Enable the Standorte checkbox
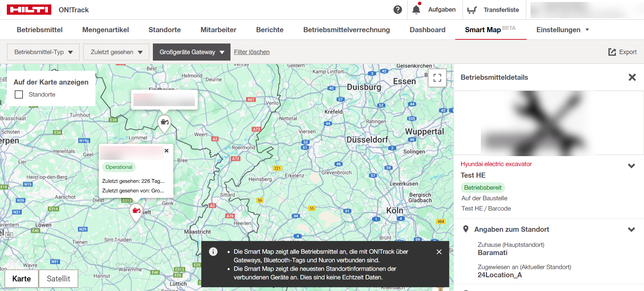 point(19,94)
